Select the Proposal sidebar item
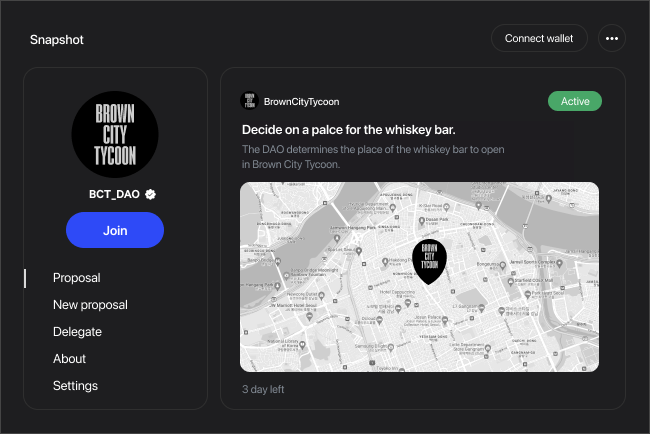Screen dimensions: 650x434 point(77,278)
